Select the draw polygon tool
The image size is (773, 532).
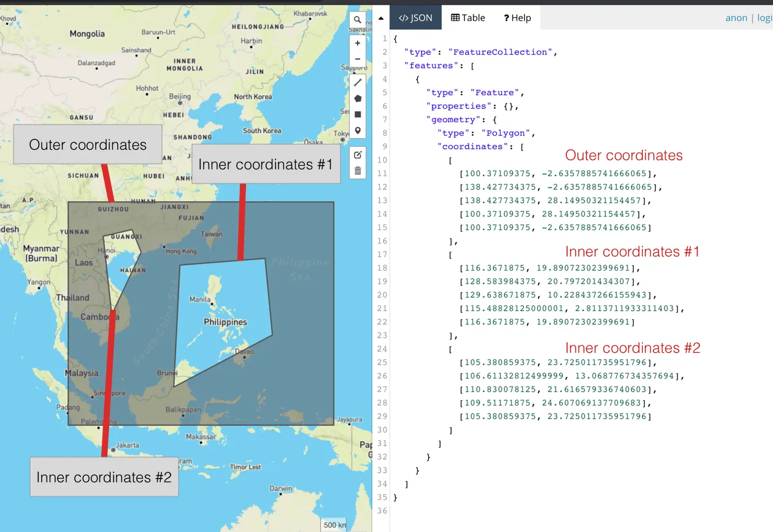[358, 98]
